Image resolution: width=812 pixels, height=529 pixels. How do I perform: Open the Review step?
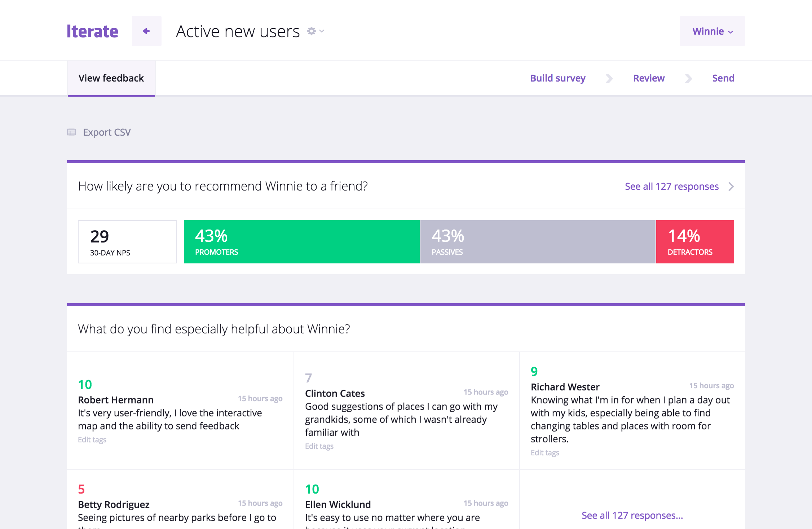click(649, 78)
